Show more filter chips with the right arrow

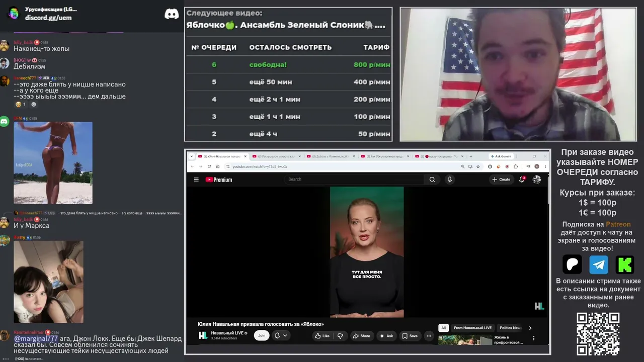(530, 328)
